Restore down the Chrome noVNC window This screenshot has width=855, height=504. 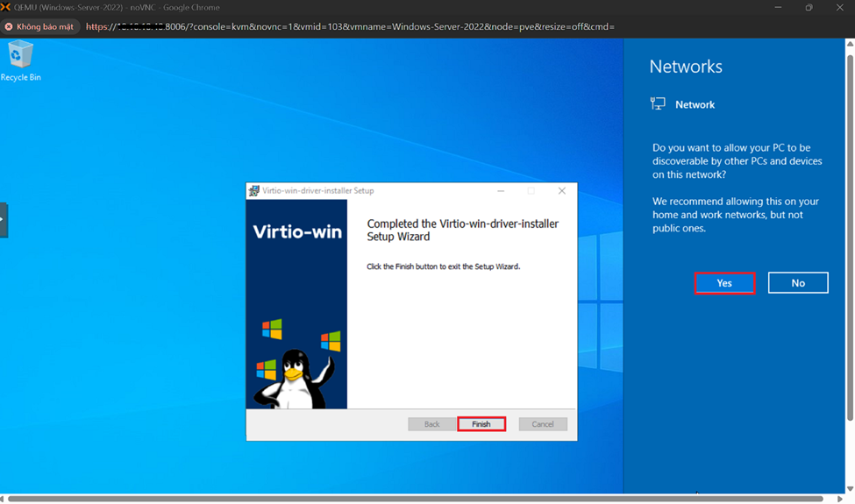pos(809,7)
